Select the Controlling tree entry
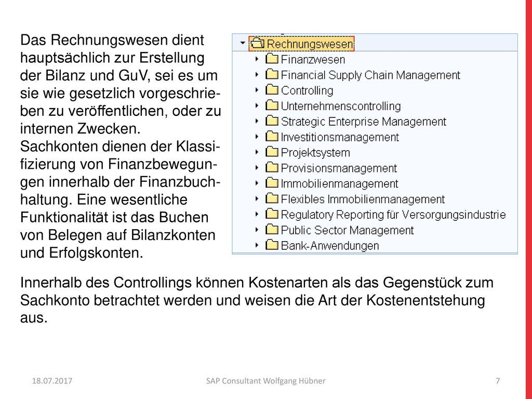This screenshot has width=532, height=399. (307, 90)
